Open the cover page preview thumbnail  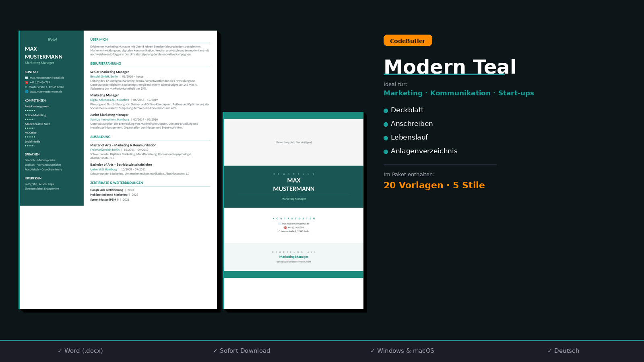[x=293, y=210]
